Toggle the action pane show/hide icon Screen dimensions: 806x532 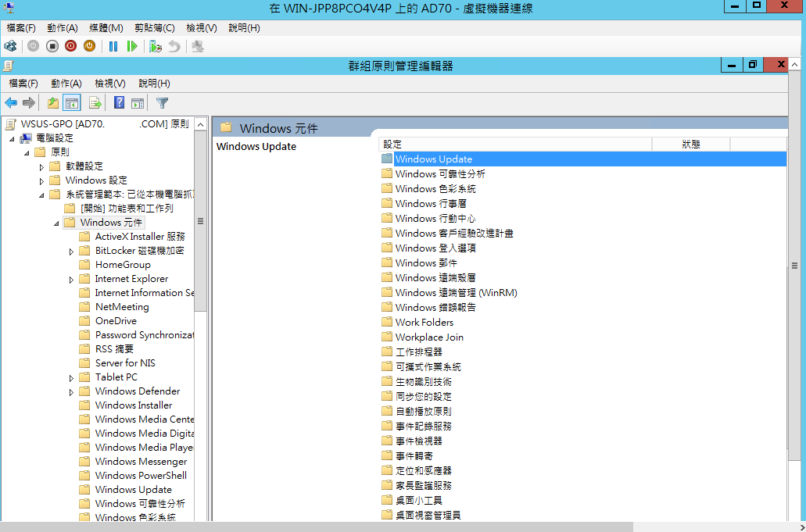click(x=138, y=102)
